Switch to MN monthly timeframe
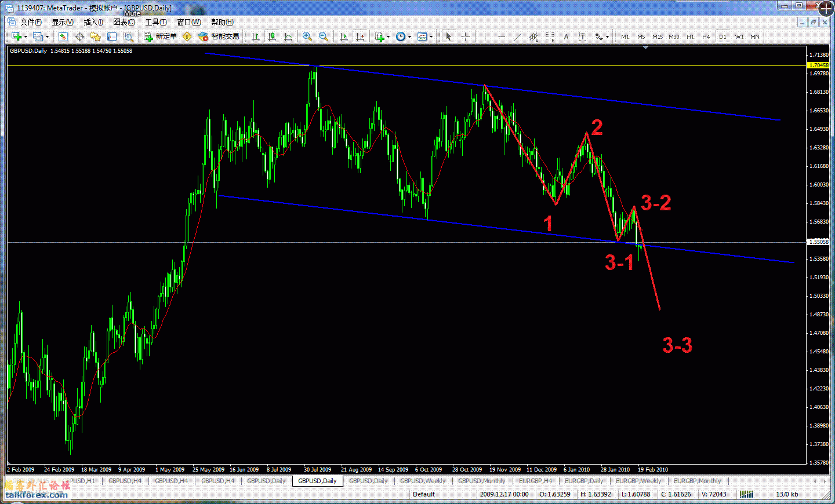This screenshot has height=504, width=835. point(755,36)
